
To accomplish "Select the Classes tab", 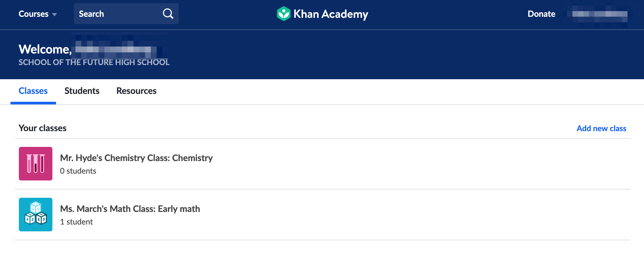I will pyautogui.click(x=33, y=91).
